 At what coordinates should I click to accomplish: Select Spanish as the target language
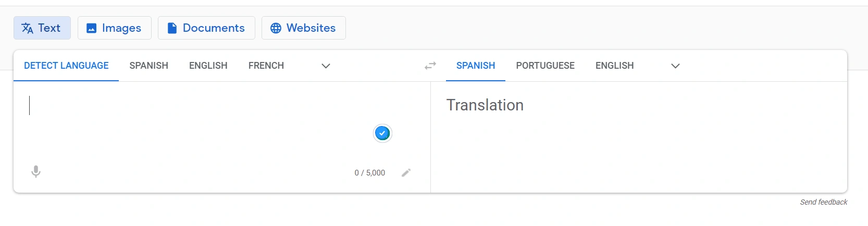click(476, 66)
